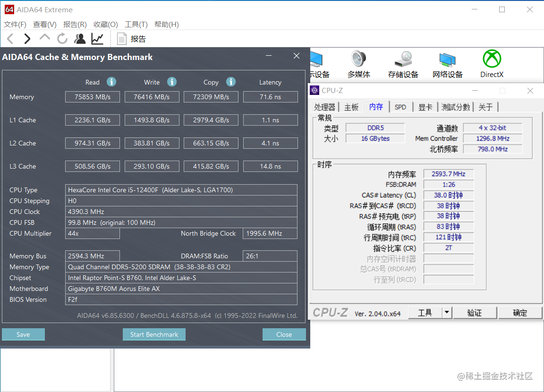Image resolution: width=544 pixels, height=392 pixels.
Task: Click the L2 Cache Write 383.81 GB/s value
Action: pos(152,143)
